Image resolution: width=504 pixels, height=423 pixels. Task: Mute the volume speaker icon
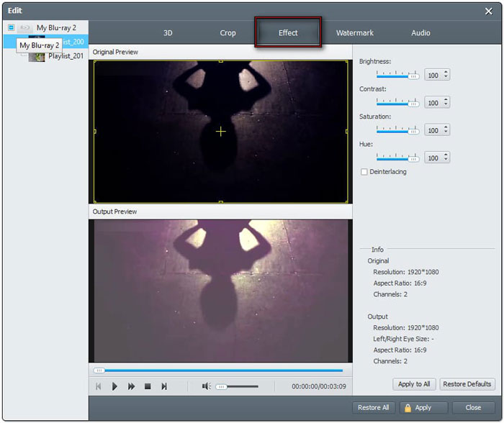click(206, 386)
